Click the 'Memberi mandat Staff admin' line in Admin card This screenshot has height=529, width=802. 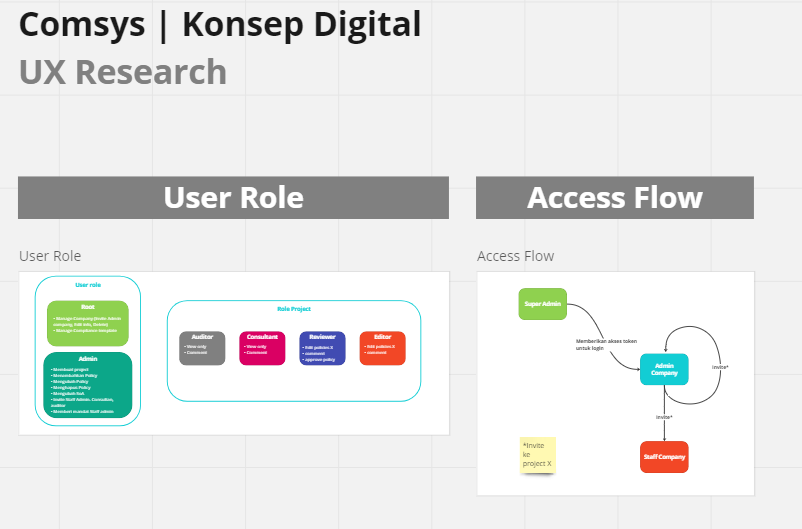pos(82,411)
